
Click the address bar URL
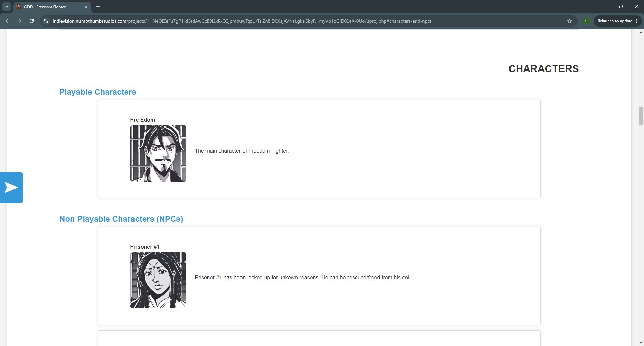click(241, 21)
